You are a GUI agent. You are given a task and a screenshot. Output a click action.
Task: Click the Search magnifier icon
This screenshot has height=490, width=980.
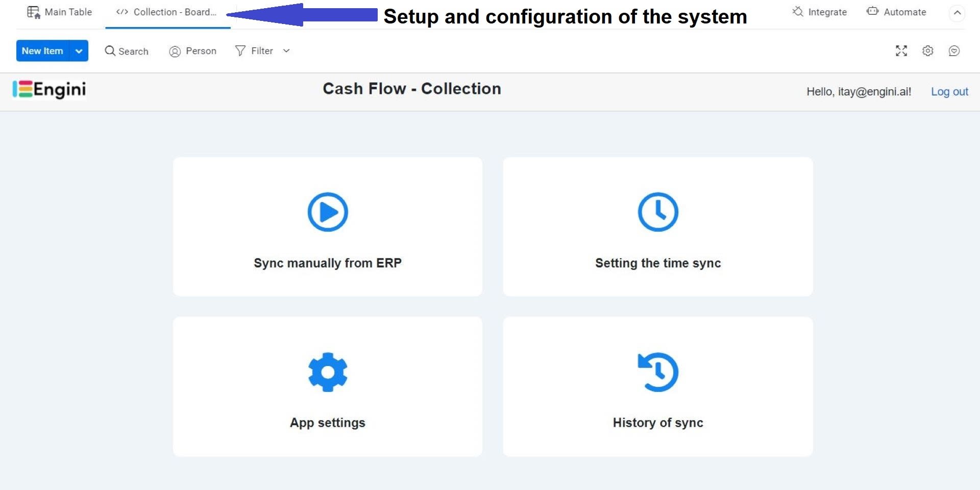110,51
